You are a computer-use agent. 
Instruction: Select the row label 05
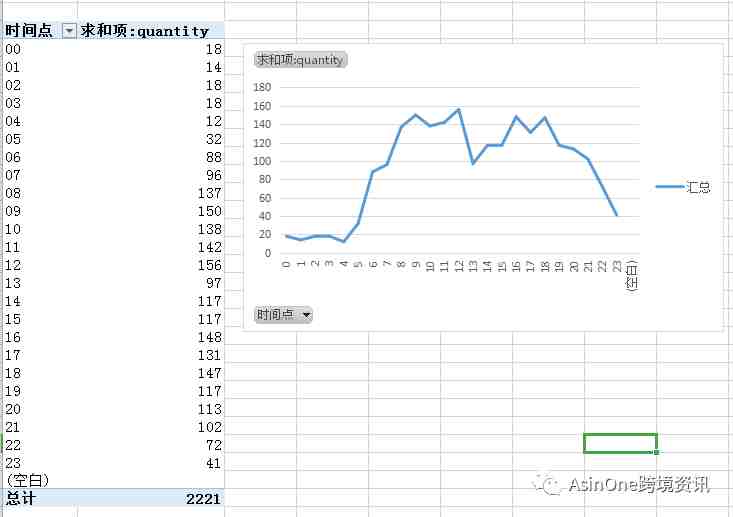(x=13, y=139)
